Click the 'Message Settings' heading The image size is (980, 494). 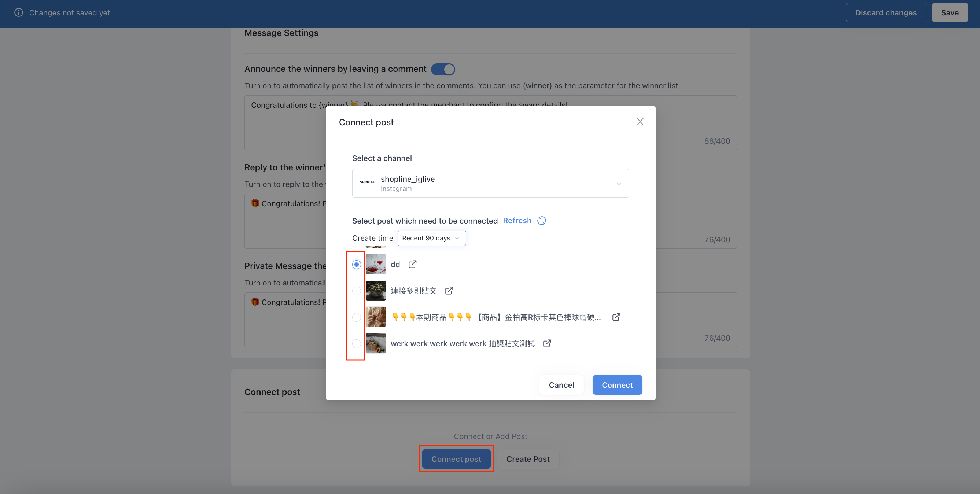point(281,33)
